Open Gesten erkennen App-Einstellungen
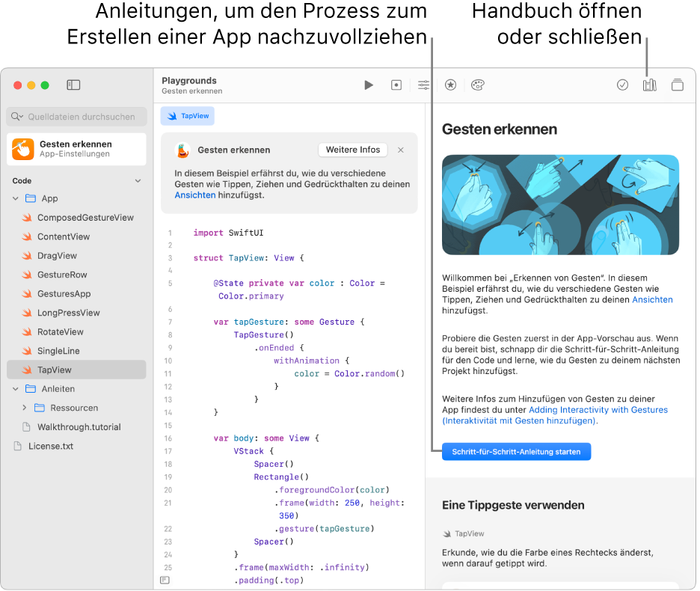 tap(77, 149)
